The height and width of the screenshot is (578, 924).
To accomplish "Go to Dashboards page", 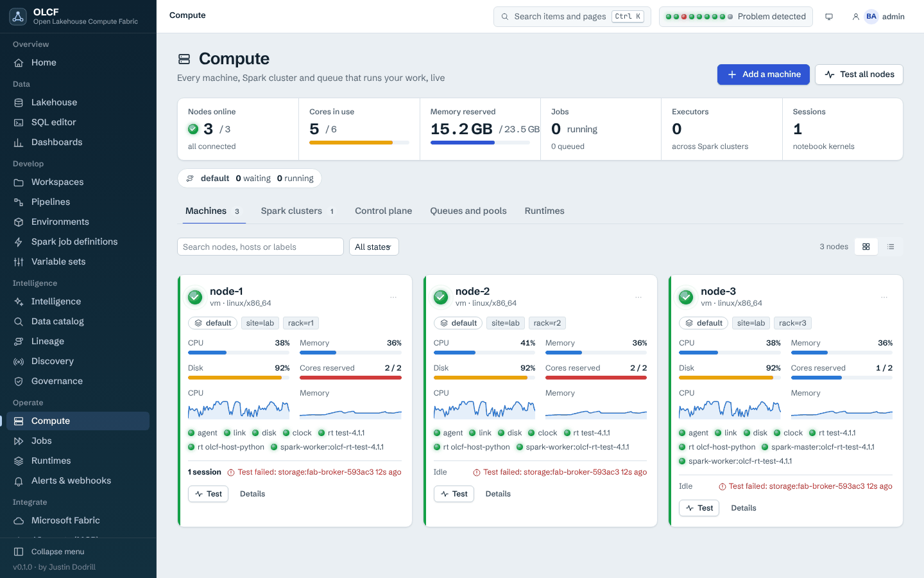I will point(78,142).
